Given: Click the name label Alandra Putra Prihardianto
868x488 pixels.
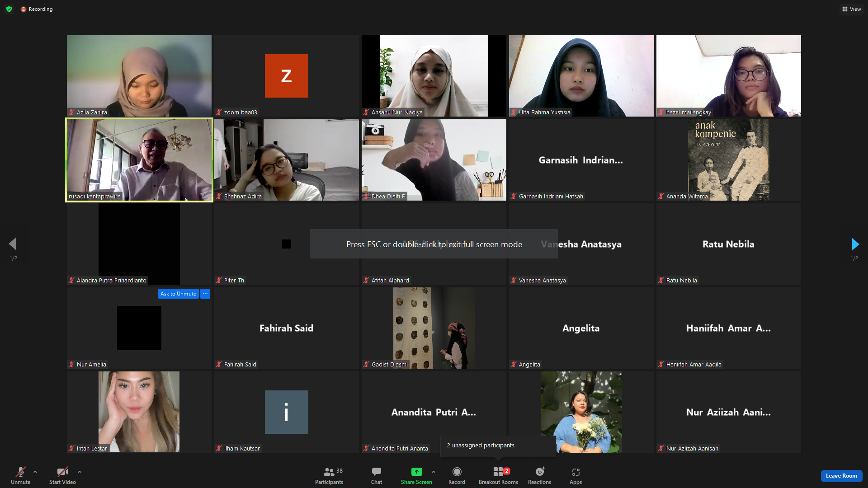Looking at the screenshot, I should coord(112,280).
